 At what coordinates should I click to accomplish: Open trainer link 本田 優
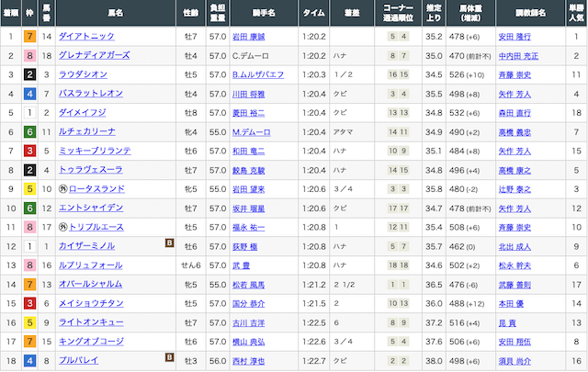(511, 304)
